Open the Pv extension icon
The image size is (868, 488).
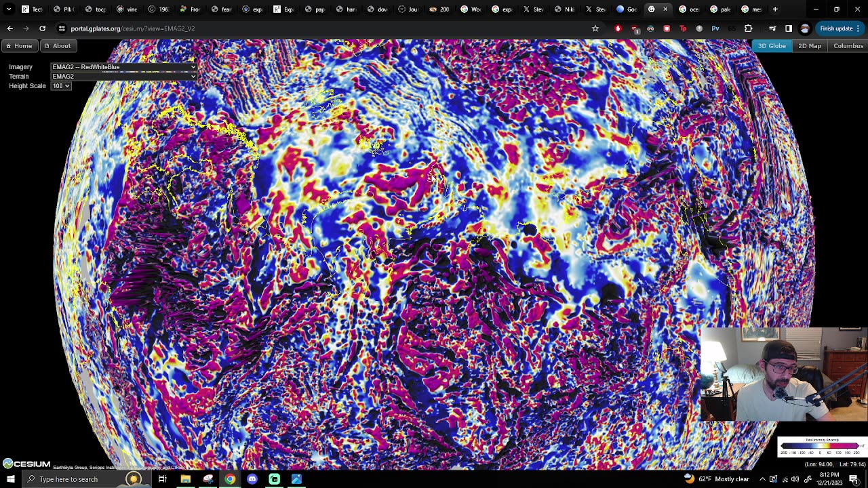(x=715, y=28)
